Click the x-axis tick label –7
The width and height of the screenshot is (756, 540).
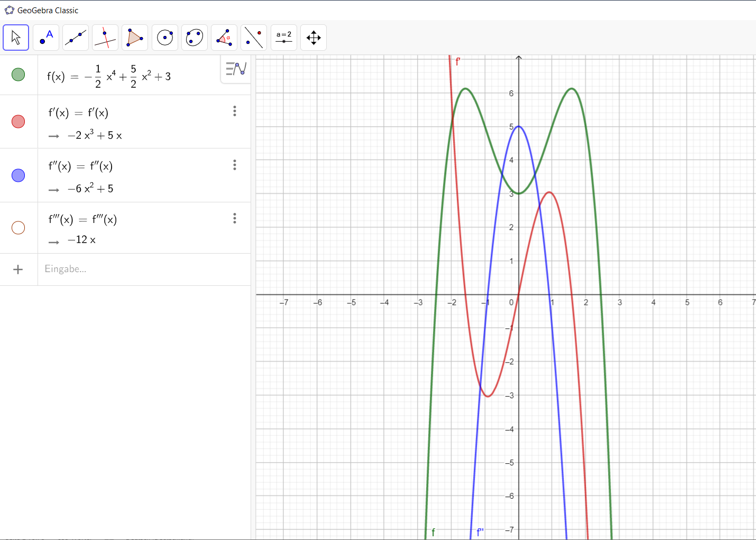tap(284, 303)
